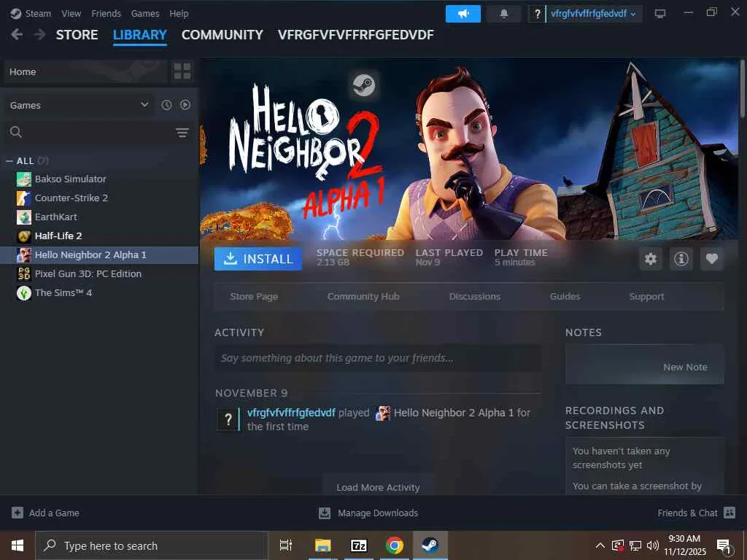Show hidden system tray icons chevron

[x=600, y=545]
